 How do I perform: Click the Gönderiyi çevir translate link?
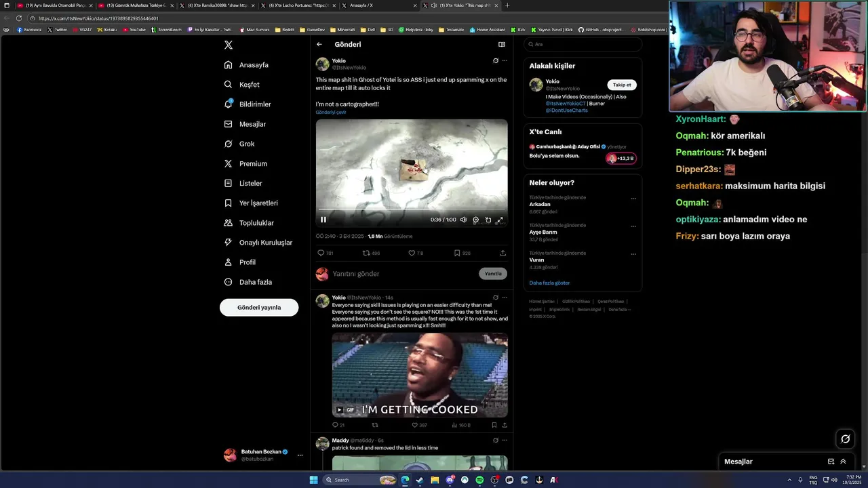331,113
